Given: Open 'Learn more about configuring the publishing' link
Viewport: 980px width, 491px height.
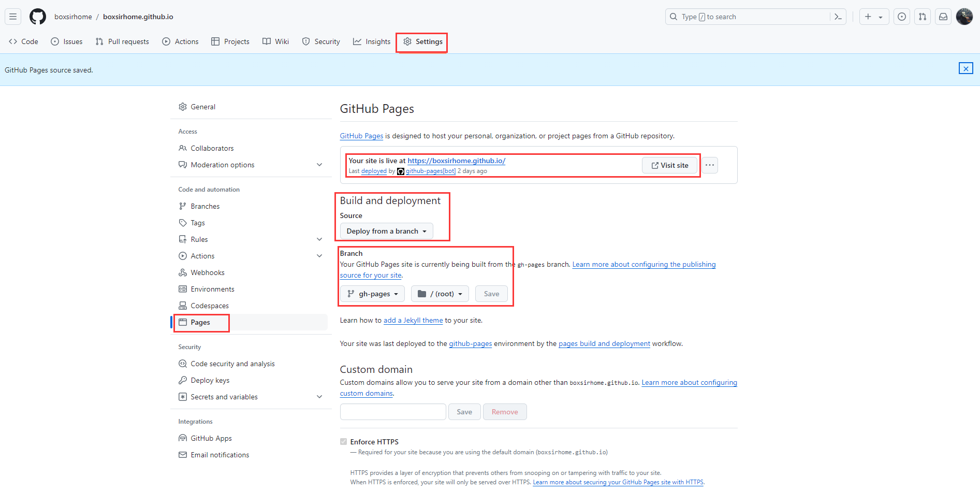Looking at the screenshot, I should click(x=644, y=264).
